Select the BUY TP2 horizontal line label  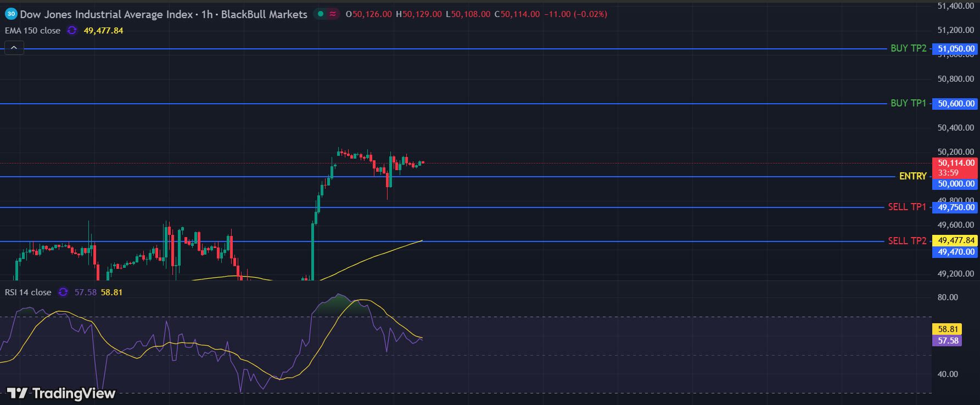coord(908,48)
